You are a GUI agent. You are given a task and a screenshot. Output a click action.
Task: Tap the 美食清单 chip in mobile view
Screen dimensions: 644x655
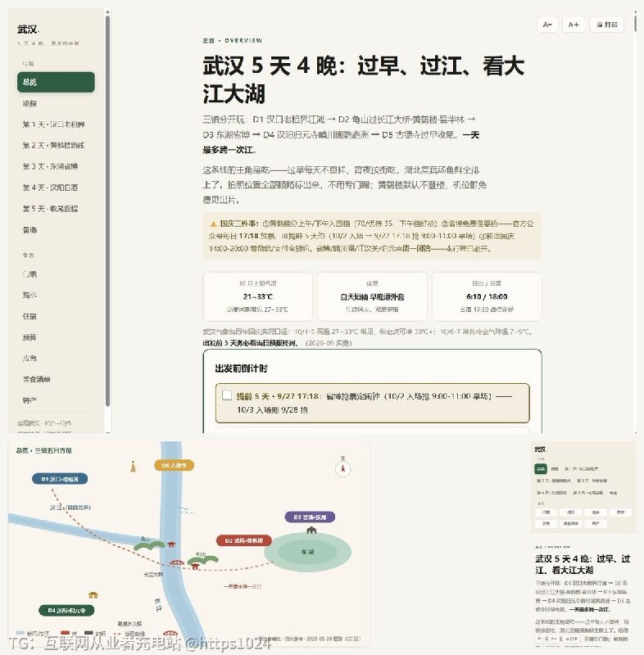coord(571,523)
